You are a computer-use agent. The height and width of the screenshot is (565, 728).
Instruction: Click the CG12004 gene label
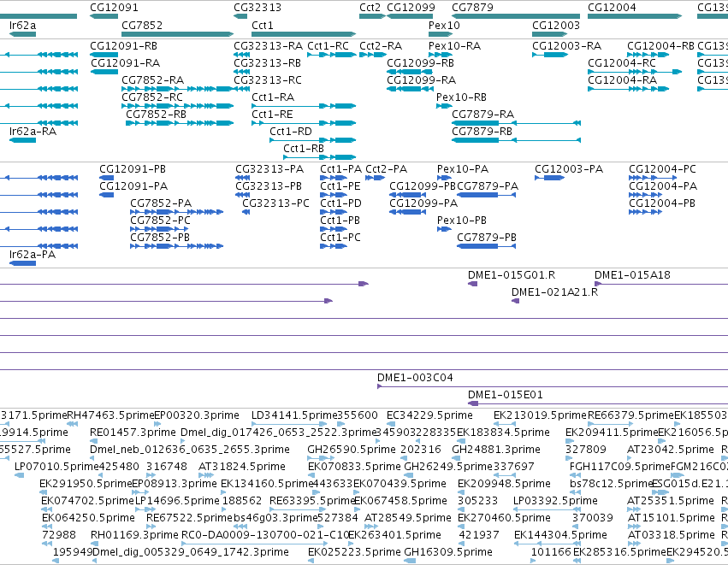pyautogui.click(x=612, y=8)
